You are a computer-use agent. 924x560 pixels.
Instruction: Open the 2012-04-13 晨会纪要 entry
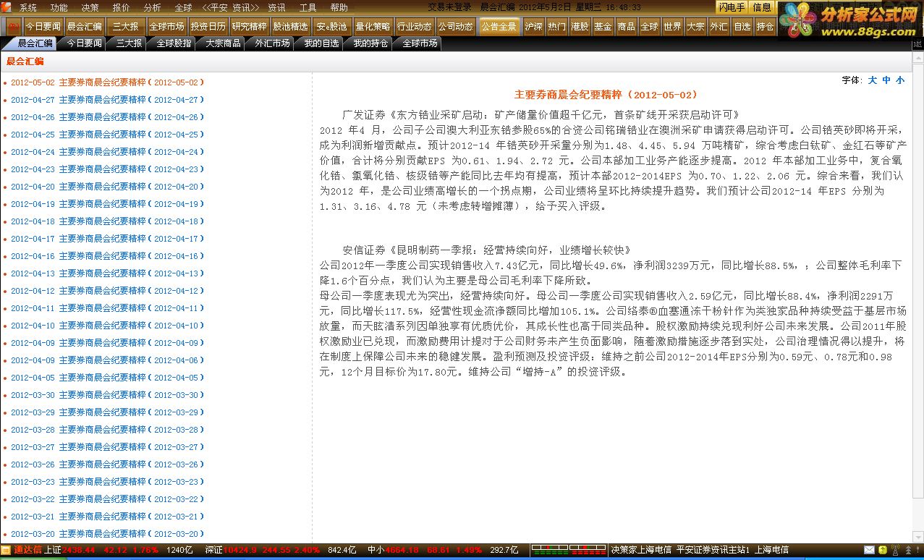point(107,273)
